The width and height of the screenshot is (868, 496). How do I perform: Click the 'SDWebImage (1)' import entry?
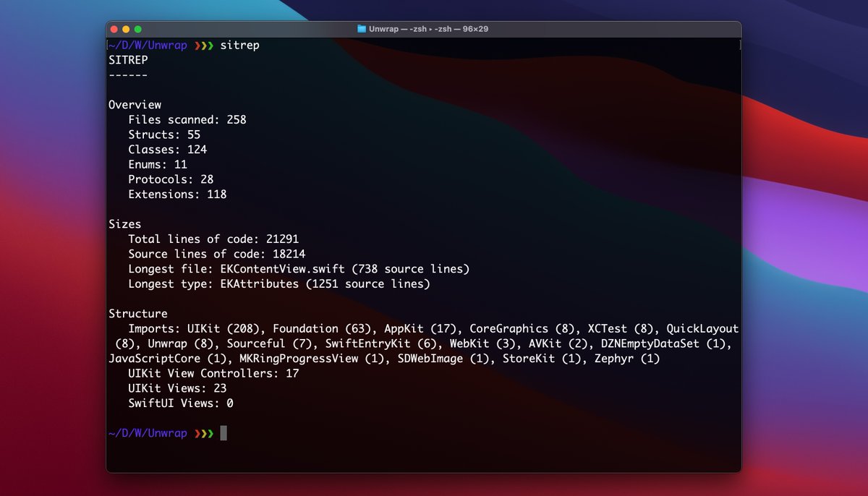coord(443,359)
